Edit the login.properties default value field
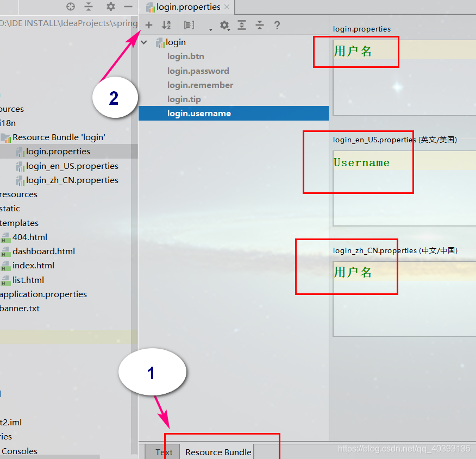This screenshot has height=459, width=476. pyautogui.click(x=404, y=77)
